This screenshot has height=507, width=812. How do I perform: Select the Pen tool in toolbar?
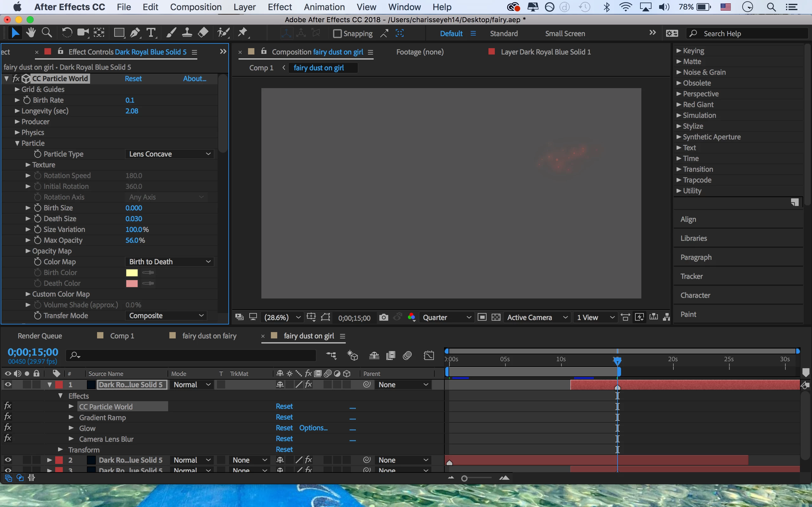coord(135,33)
